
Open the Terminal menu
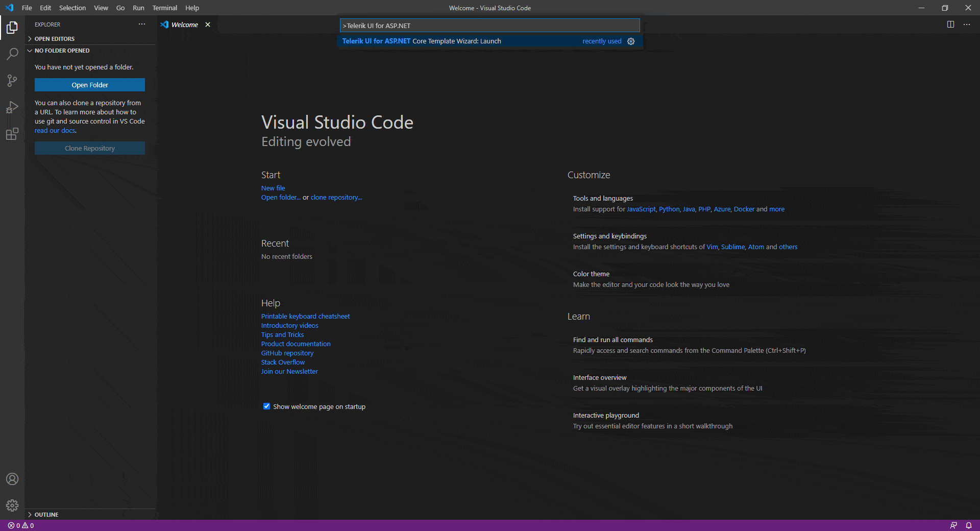(164, 8)
